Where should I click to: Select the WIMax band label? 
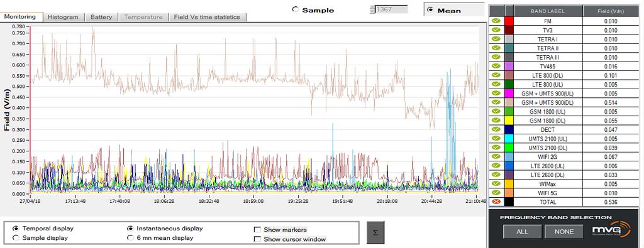(x=548, y=183)
